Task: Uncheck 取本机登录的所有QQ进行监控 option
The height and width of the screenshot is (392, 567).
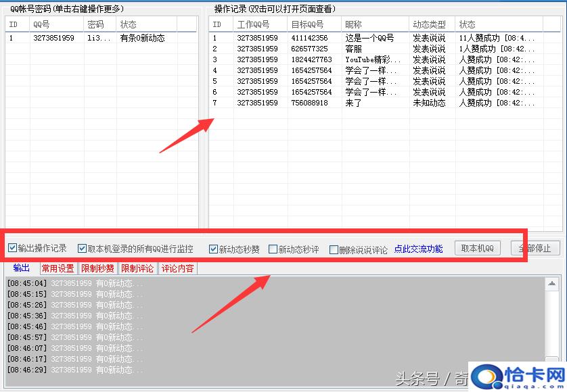Action: [83, 249]
